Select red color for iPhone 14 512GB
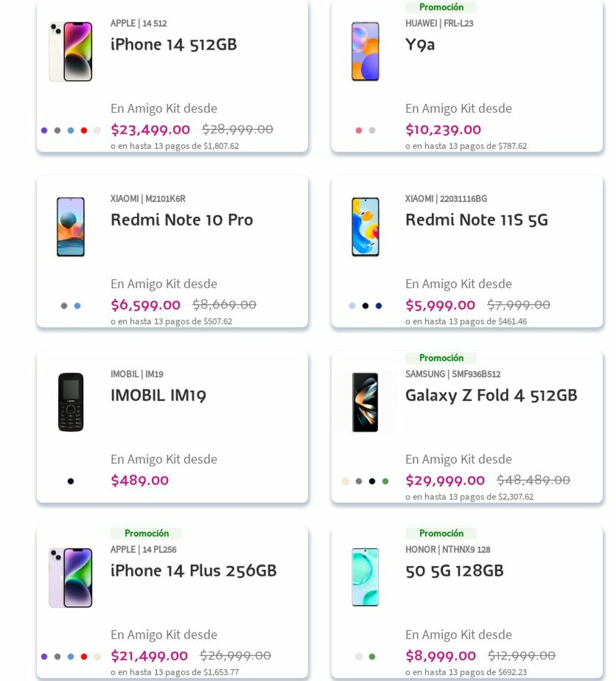616x681 pixels. [84, 131]
